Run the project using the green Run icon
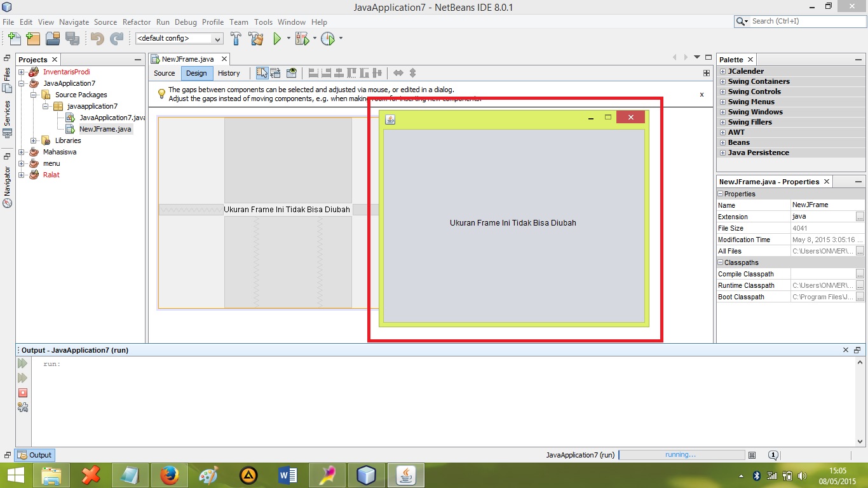868x488 pixels. (x=278, y=39)
